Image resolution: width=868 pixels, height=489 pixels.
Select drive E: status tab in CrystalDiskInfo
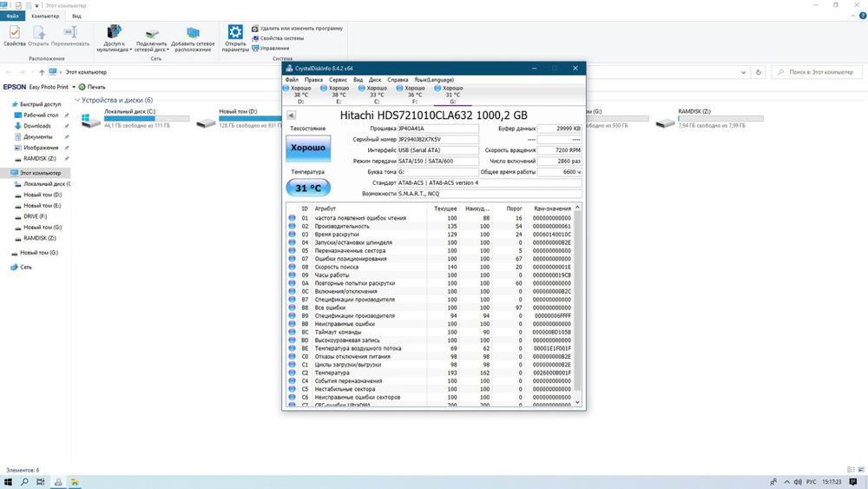click(339, 95)
